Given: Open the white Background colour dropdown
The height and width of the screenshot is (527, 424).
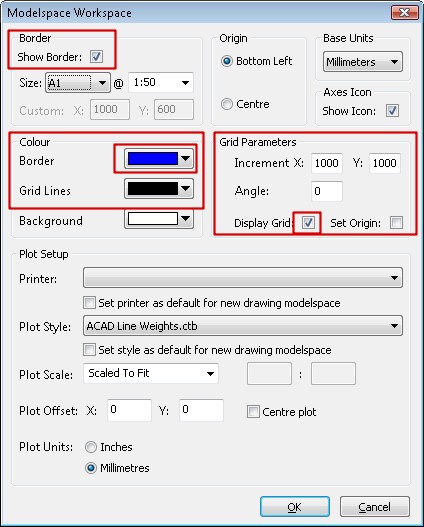Looking at the screenshot, I should click(x=159, y=219).
